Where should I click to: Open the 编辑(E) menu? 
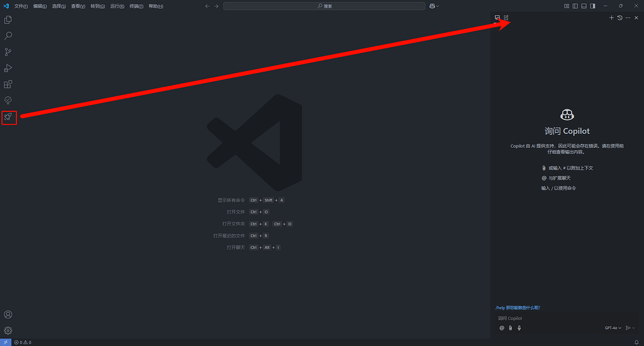40,6
